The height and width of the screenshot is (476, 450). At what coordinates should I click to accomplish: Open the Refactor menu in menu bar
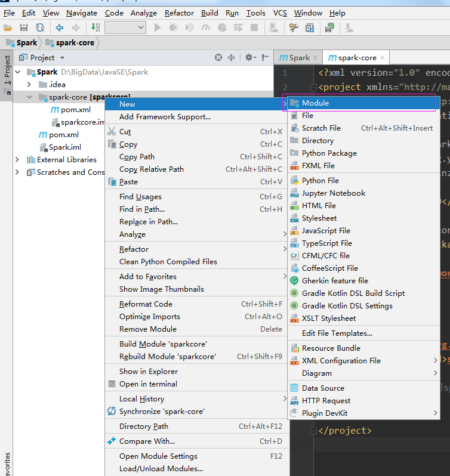pyautogui.click(x=179, y=13)
